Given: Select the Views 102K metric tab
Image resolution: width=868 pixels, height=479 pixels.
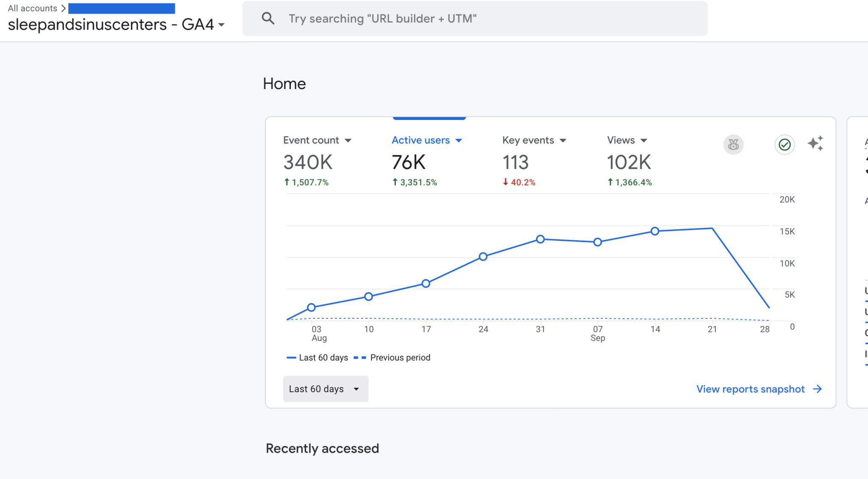Looking at the screenshot, I should coord(629,162).
